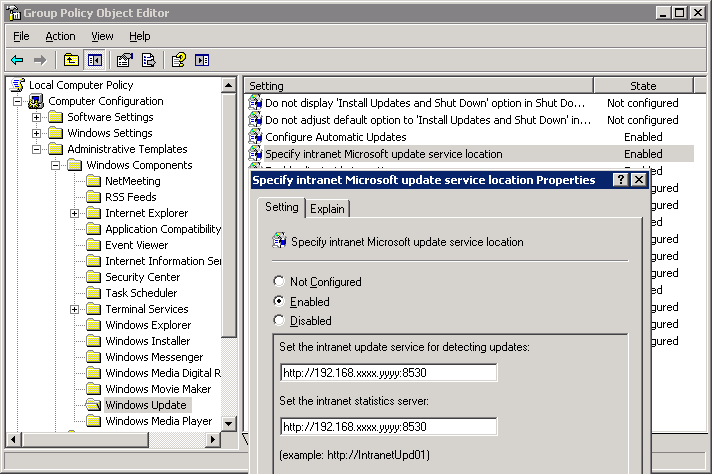The image size is (712, 474).
Task: Click the intranet update service URL field
Action: pyautogui.click(x=389, y=373)
